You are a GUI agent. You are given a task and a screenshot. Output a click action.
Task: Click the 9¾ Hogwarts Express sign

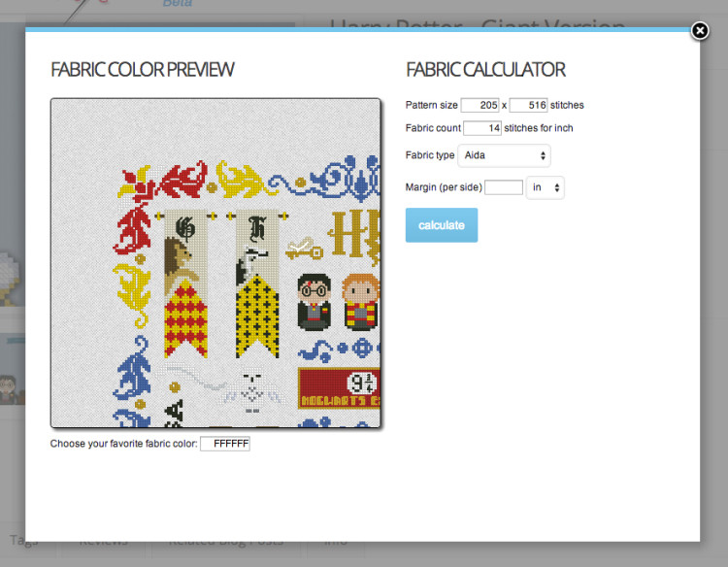(339, 388)
